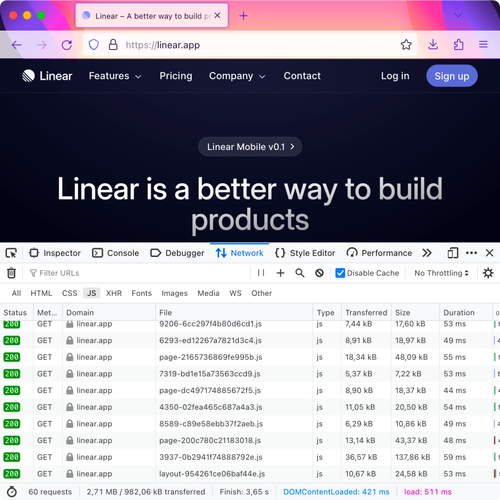Clear the network log with trash icon
The height and width of the screenshot is (500, 500).
tap(11, 273)
